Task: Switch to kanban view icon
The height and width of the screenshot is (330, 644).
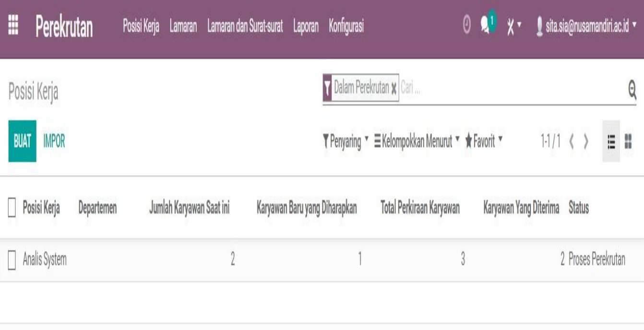Action: 628,141
